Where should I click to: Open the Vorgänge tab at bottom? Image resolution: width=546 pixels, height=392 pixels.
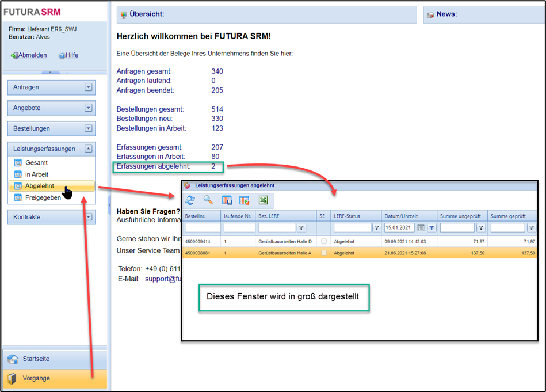(55, 378)
